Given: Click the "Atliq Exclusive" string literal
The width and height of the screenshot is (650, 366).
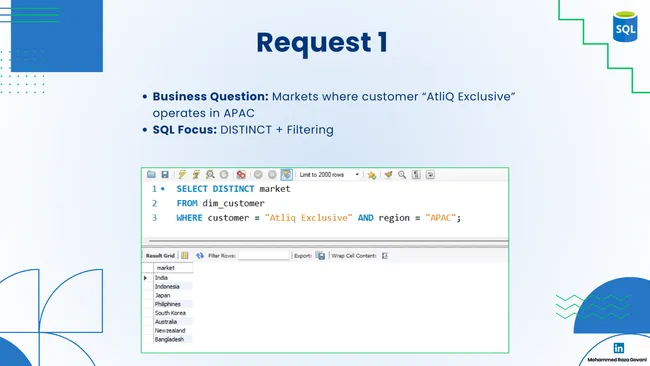Looking at the screenshot, I should [x=309, y=218].
